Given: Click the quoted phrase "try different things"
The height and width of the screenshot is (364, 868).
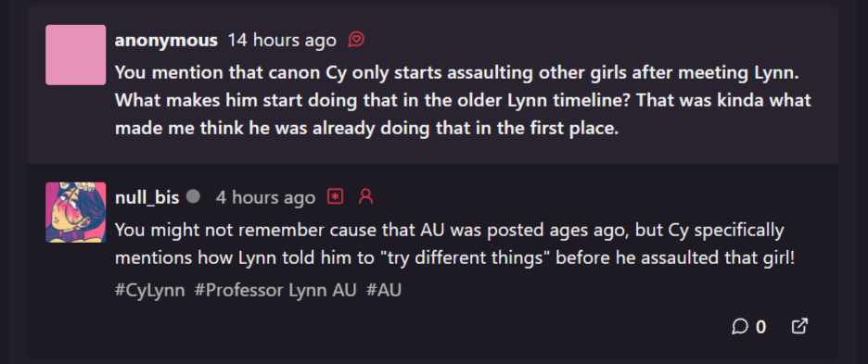Looking at the screenshot, I should 462,258.
